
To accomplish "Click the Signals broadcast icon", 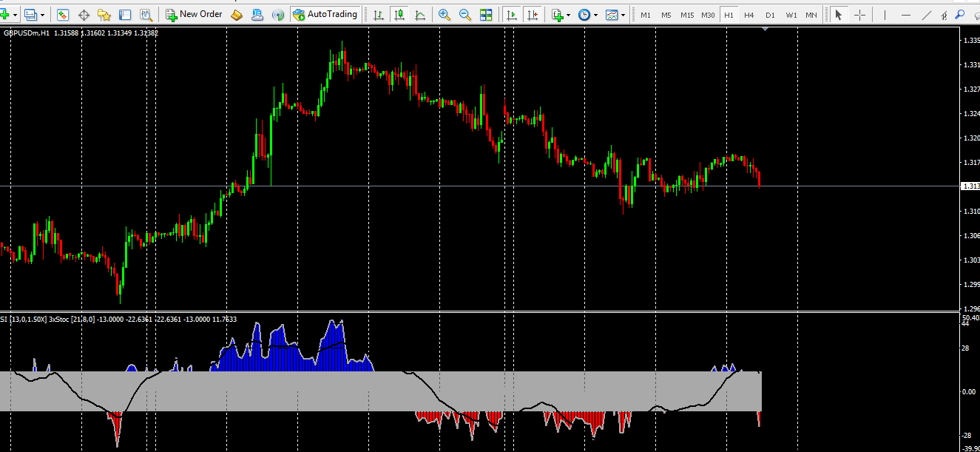I will click(x=278, y=14).
